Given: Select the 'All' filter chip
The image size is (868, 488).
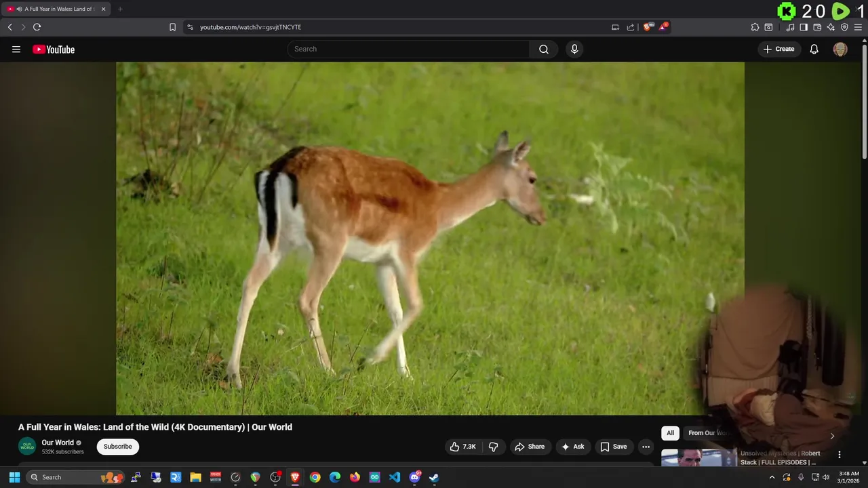Looking at the screenshot, I should point(670,433).
